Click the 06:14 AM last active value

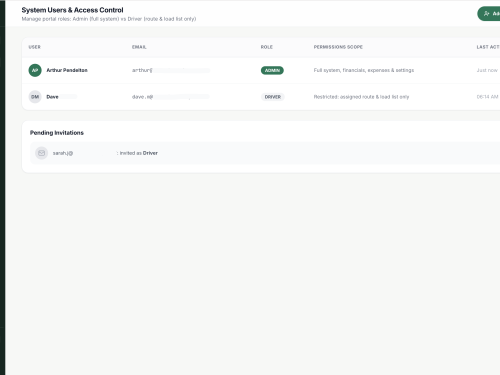click(x=487, y=97)
